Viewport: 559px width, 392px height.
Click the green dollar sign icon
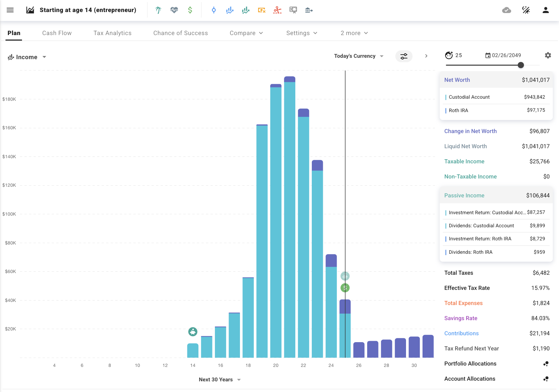coord(190,10)
